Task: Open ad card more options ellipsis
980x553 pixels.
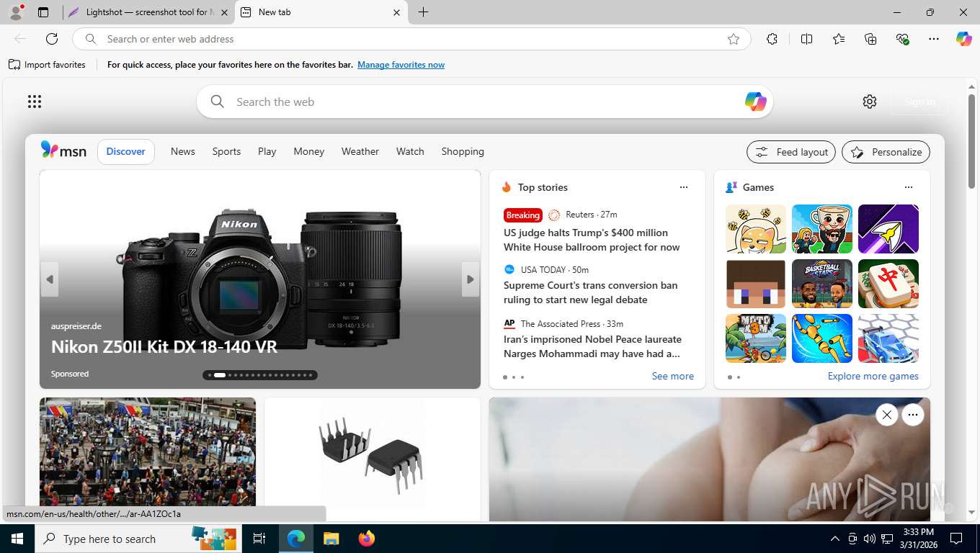Action: click(912, 415)
